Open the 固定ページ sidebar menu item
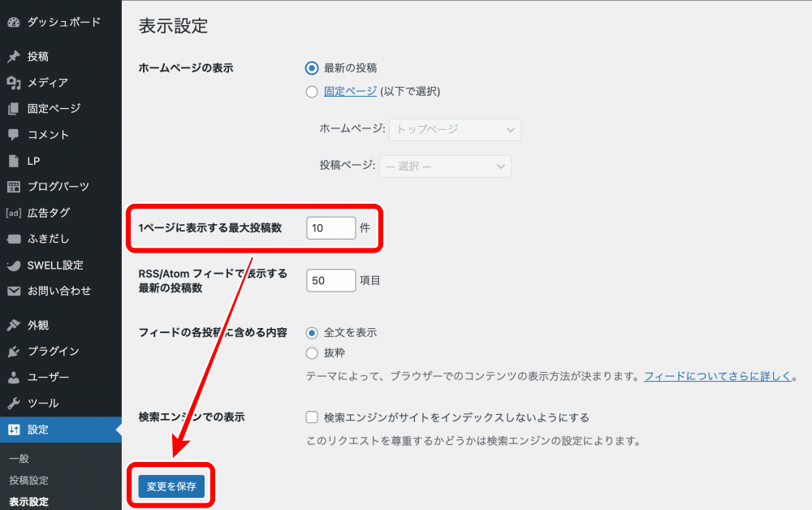Screen dimensions: 812x510 [x=54, y=109]
